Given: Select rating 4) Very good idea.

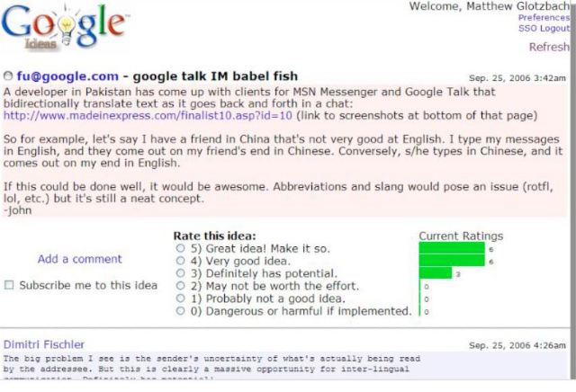Looking at the screenshot, I should 181,261.
